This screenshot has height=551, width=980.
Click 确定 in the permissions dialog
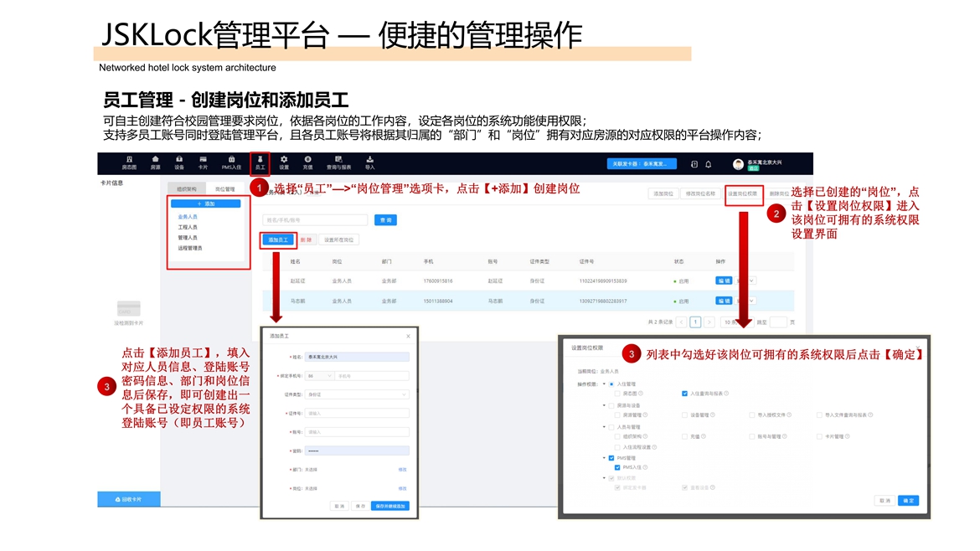[x=908, y=500]
